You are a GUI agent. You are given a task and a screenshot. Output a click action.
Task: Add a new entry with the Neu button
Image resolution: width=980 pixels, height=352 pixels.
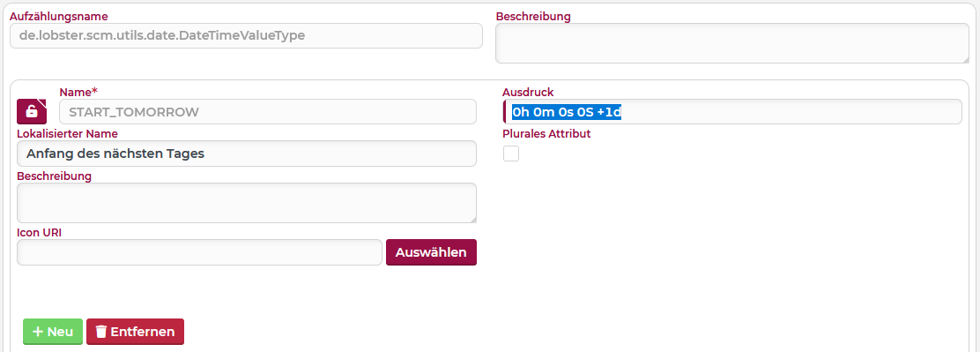click(53, 332)
